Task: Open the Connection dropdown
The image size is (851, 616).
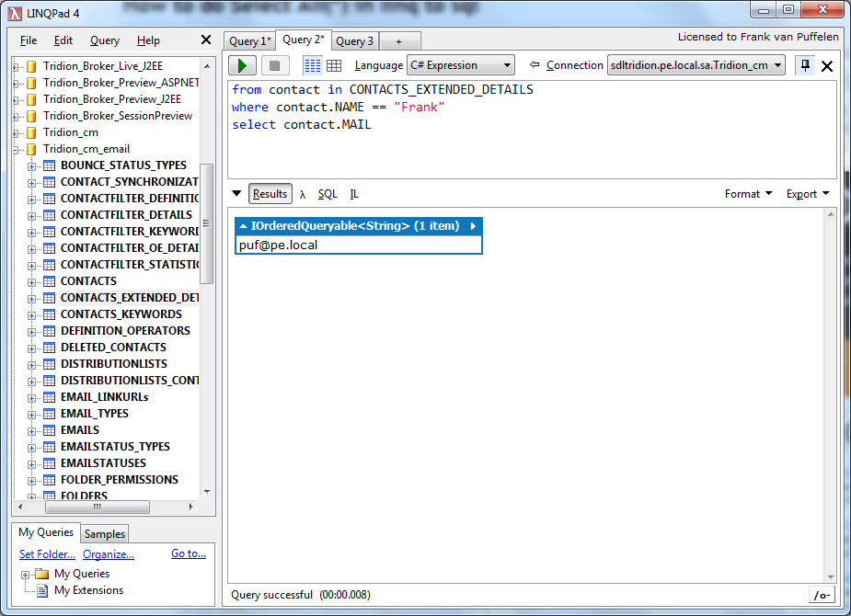Action: (696, 65)
